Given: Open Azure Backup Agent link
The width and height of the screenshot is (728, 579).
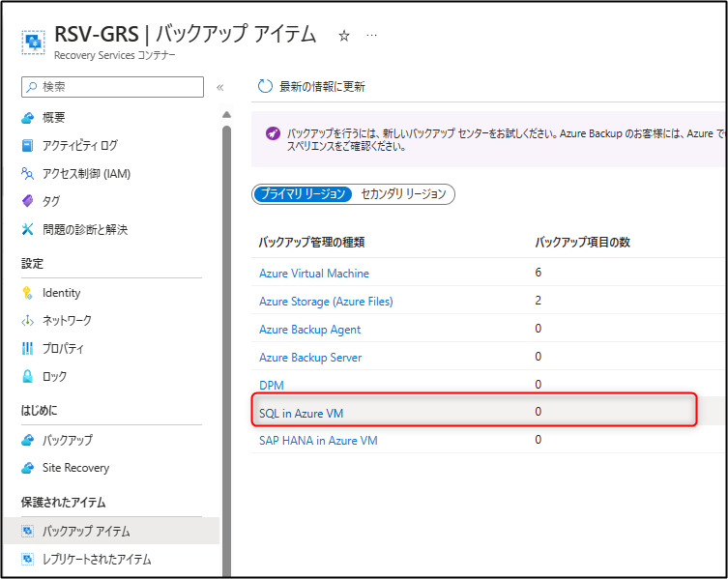Looking at the screenshot, I should (309, 330).
